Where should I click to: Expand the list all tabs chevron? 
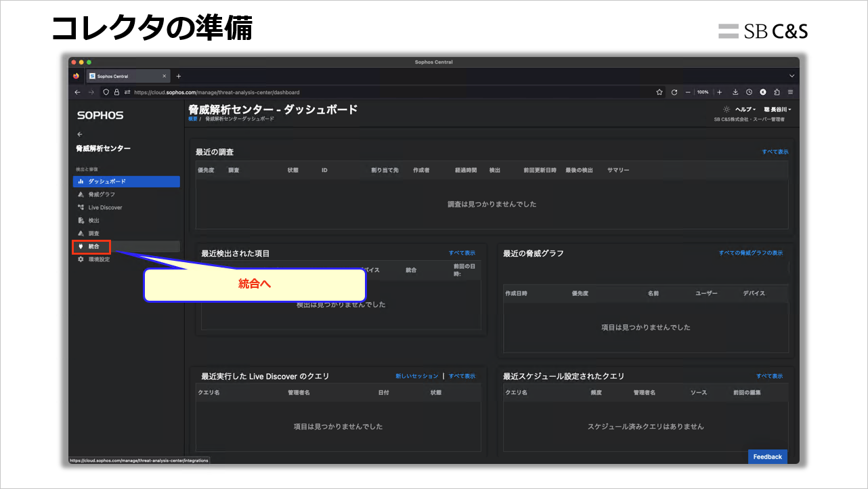point(791,76)
